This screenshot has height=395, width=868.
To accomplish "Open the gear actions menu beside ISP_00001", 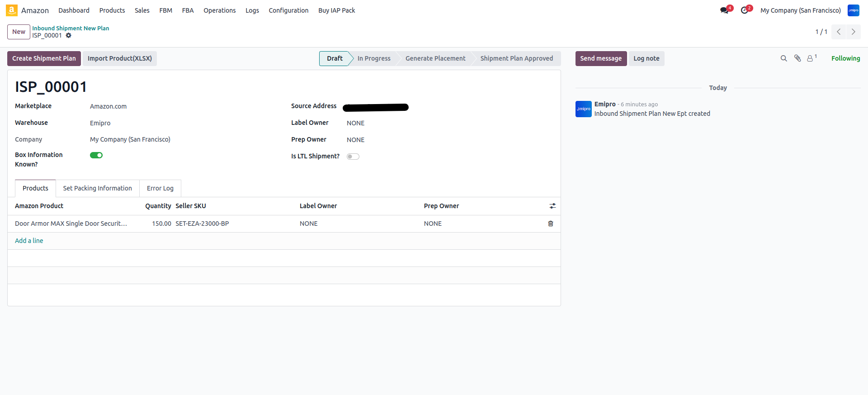I will click(69, 35).
